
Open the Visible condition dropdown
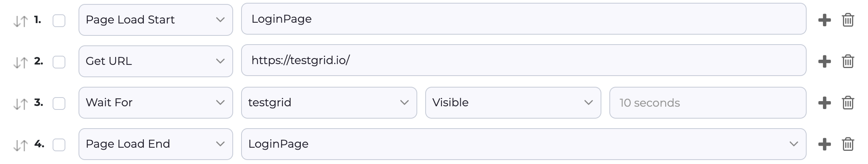[513, 103]
